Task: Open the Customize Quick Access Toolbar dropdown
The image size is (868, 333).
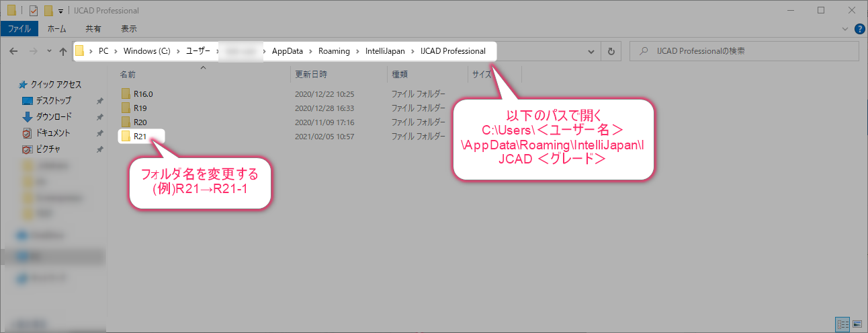Action: click(x=60, y=11)
